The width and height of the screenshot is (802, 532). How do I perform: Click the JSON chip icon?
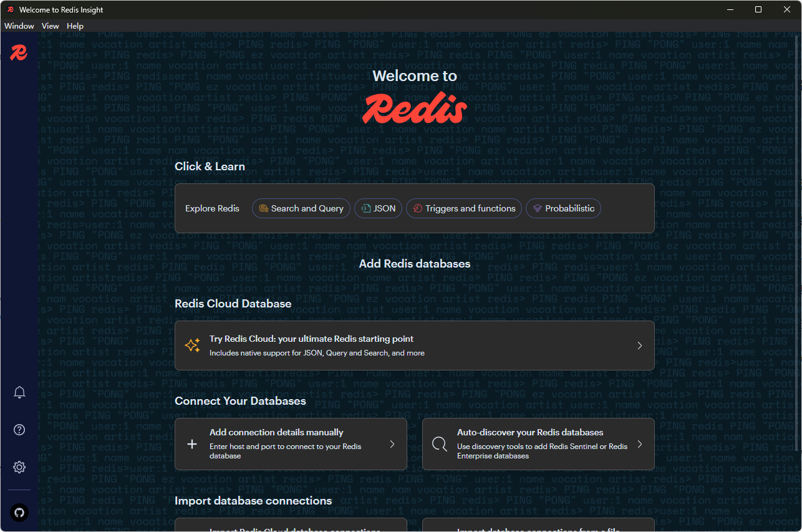point(366,208)
